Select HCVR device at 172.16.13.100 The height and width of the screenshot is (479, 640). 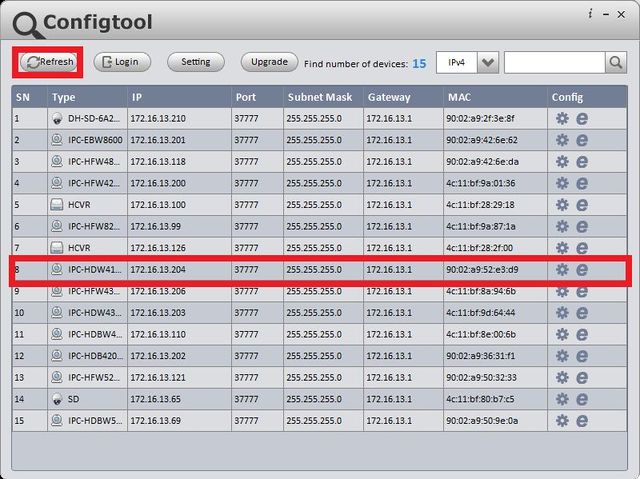click(79, 205)
